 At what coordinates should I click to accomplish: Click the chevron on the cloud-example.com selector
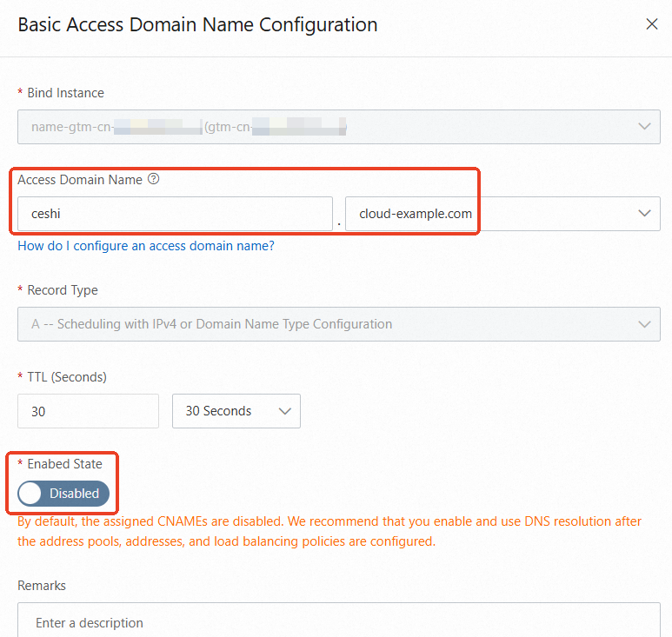point(644,214)
